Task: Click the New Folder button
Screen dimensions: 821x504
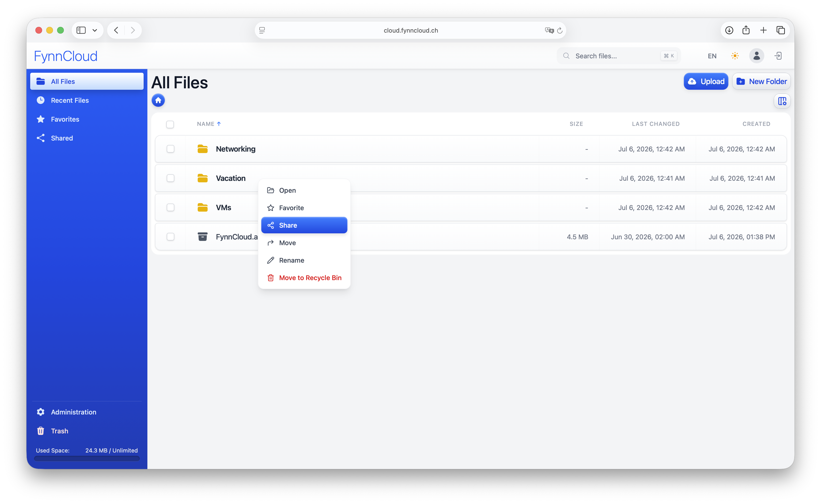Action: [x=761, y=81]
